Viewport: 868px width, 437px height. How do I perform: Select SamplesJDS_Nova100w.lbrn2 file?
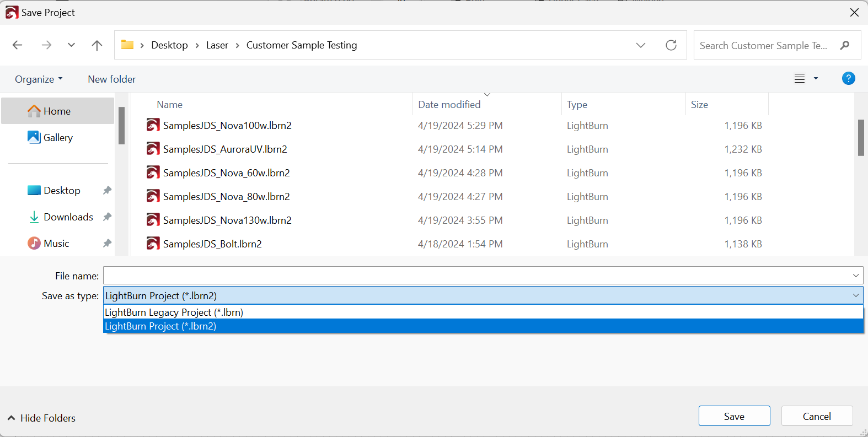(x=227, y=125)
